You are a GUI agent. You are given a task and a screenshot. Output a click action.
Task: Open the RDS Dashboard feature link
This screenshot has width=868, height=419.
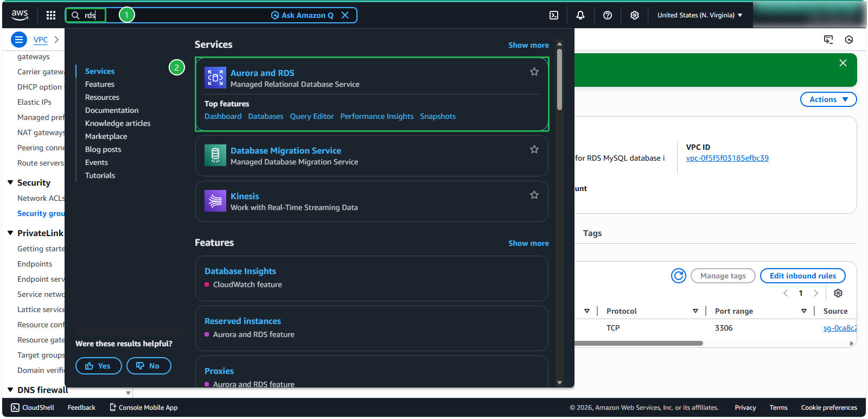[x=223, y=116]
